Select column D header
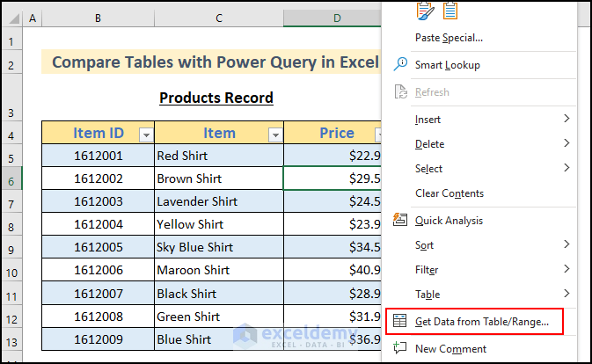This screenshot has height=364, width=592. (x=333, y=18)
